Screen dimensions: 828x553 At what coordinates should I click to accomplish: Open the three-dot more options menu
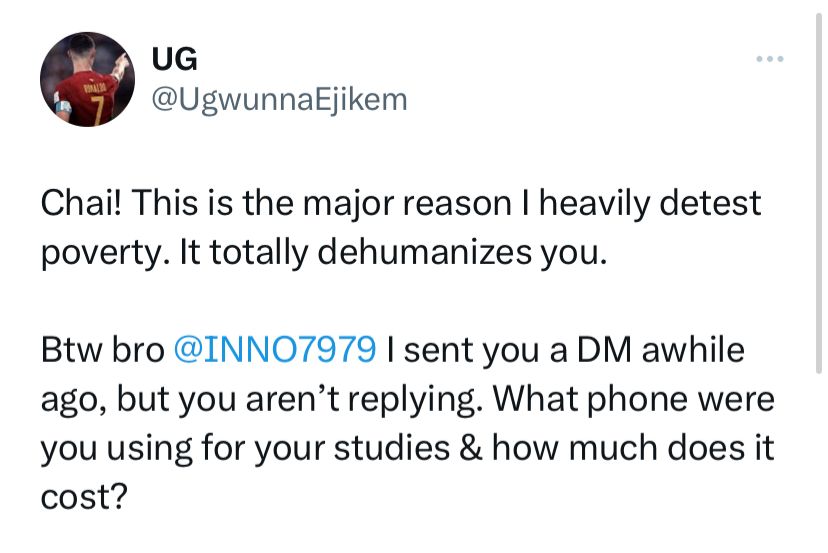[769, 59]
